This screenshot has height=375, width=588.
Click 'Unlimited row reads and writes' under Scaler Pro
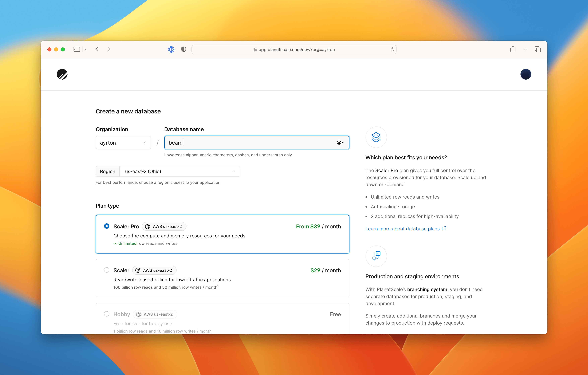point(145,243)
